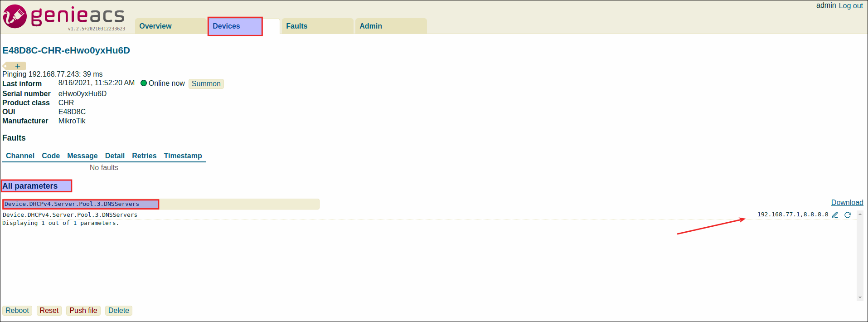Click the Manufacturer value MikroTik
Viewport: 868px width, 322px height.
[x=72, y=121]
